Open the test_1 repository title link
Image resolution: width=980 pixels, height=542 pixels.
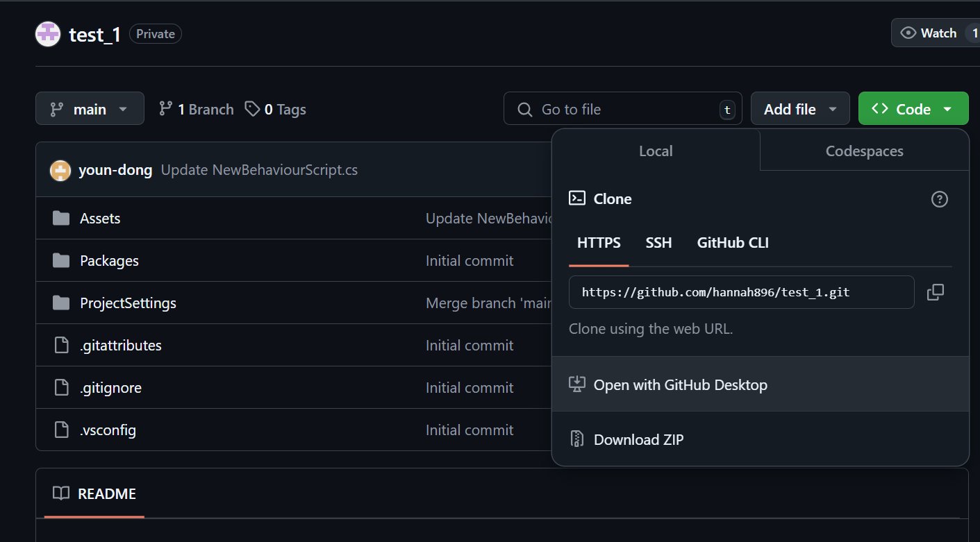95,34
